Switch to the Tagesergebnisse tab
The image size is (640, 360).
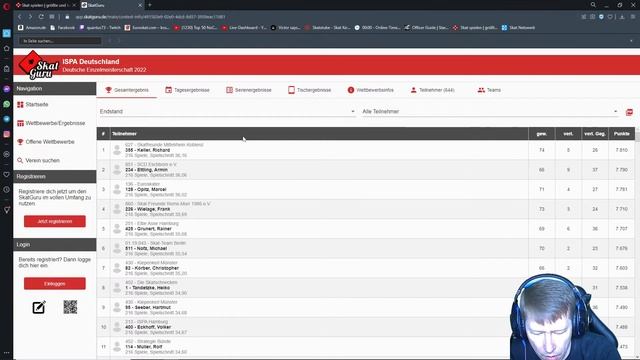pyautogui.click(x=187, y=90)
